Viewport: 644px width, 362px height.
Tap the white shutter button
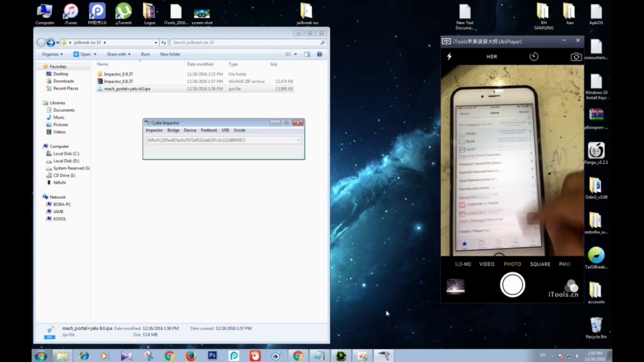512,285
